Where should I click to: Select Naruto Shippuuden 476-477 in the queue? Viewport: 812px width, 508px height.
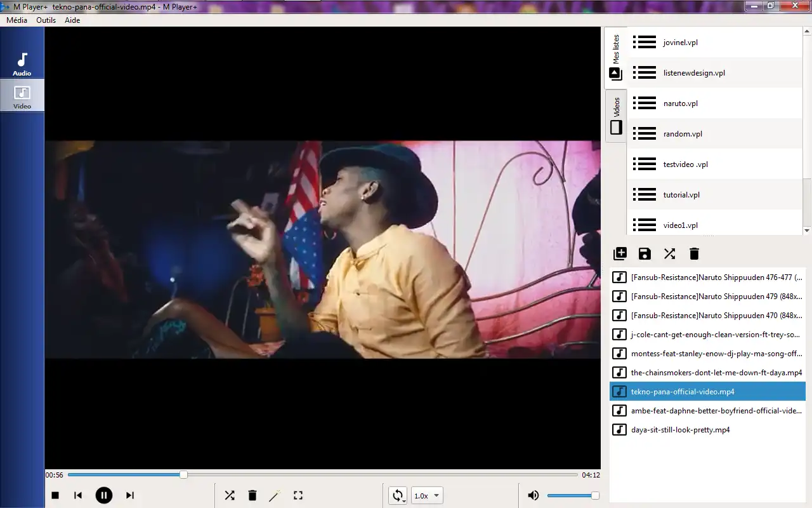[x=707, y=277]
